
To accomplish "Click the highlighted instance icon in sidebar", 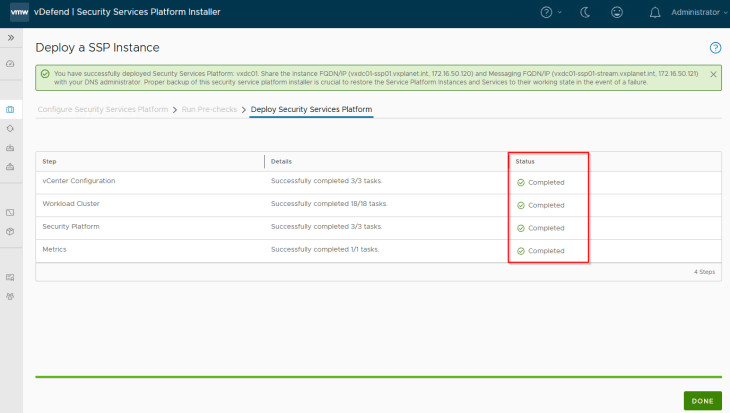I will click(10, 109).
